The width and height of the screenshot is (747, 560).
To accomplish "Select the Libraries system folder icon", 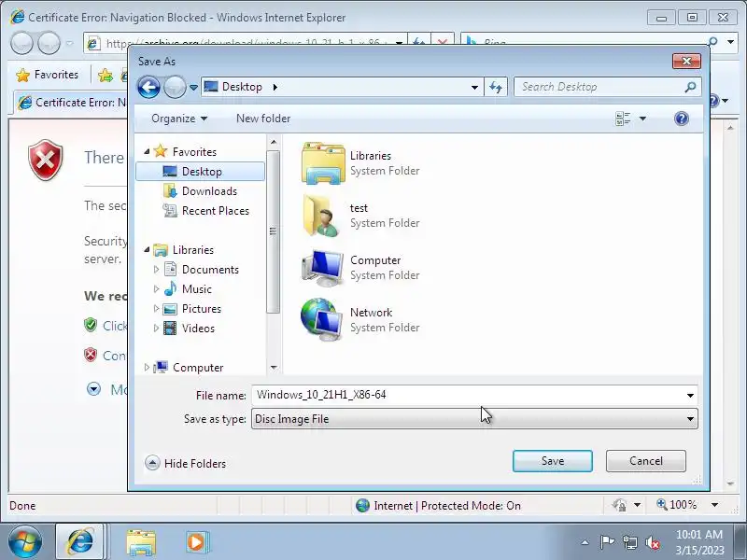I will click(x=323, y=163).
